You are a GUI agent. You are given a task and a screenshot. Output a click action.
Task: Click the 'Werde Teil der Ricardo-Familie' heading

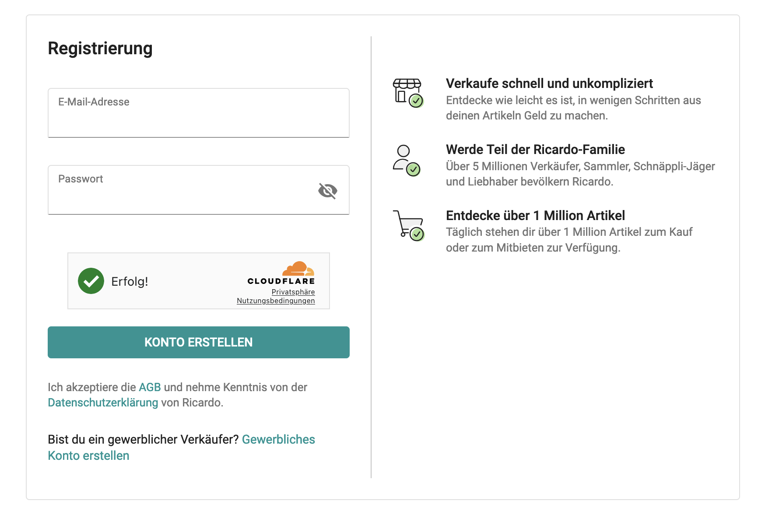coord(535,149)
